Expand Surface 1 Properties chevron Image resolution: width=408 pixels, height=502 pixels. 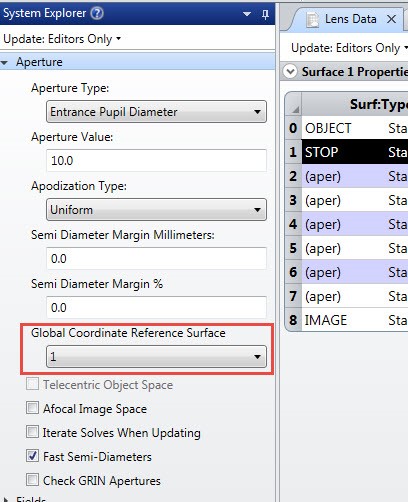[290, 71]
